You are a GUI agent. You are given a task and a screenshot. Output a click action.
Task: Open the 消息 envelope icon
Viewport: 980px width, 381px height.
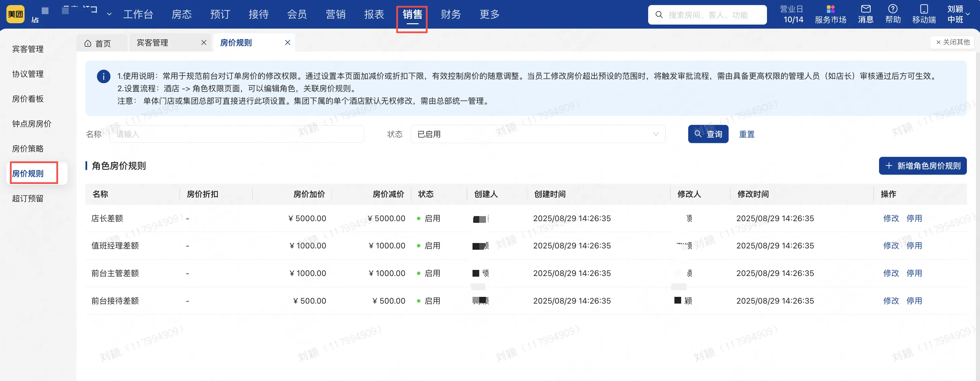[866, 9]
